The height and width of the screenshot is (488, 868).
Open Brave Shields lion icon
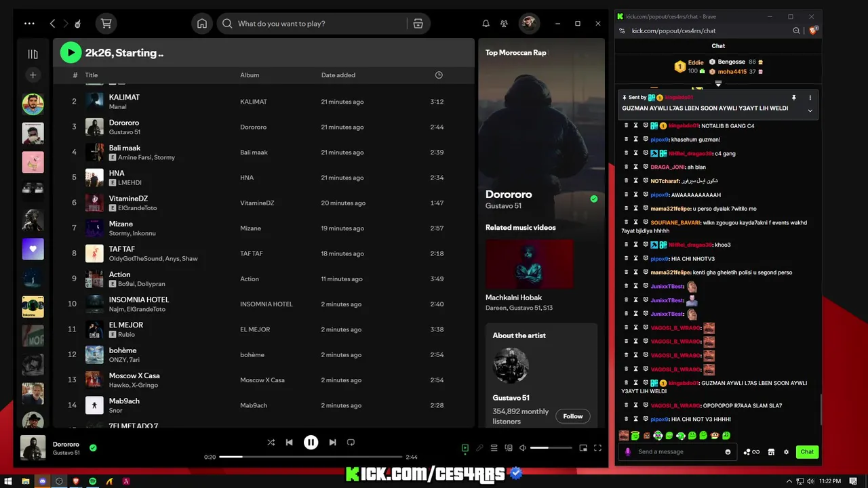[814, 30]
